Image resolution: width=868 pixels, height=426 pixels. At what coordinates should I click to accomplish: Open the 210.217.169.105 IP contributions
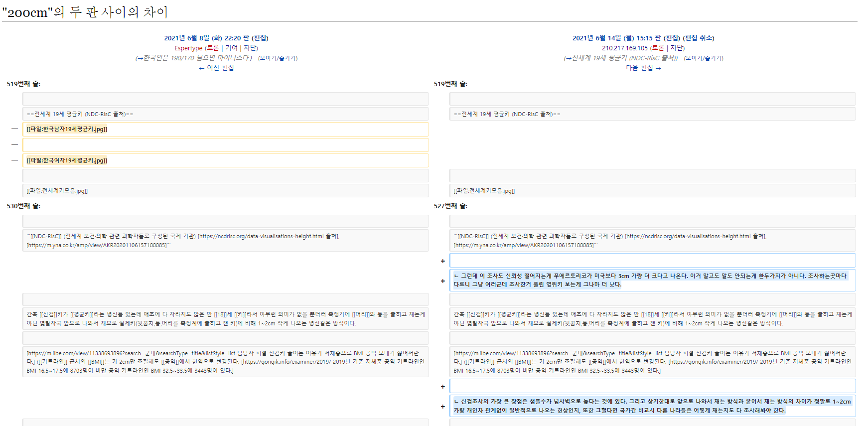pos(624,48)
